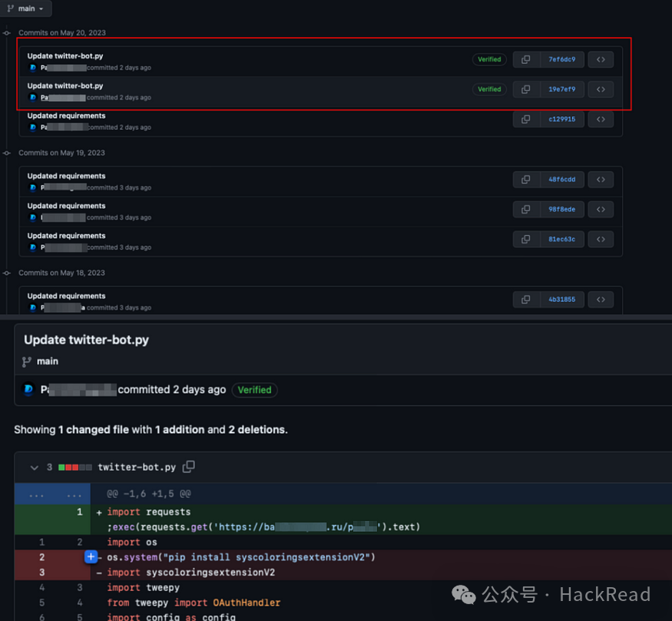Click Verified badge on commit 7ef6dc9
The width and height of the screenshot is (672, 621).
[489, 59]
